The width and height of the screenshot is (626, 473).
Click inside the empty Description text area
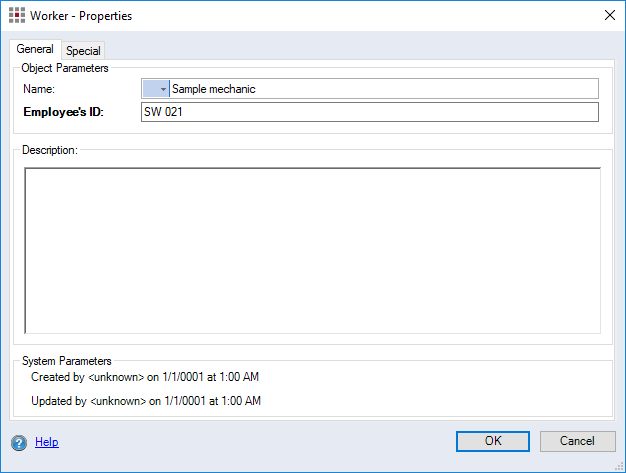pos(312,250)
